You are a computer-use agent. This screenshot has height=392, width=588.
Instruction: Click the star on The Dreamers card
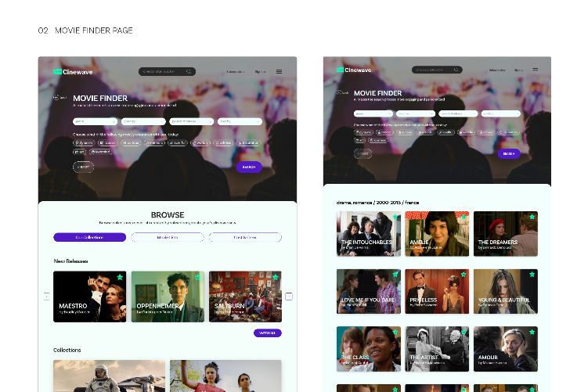532,217
